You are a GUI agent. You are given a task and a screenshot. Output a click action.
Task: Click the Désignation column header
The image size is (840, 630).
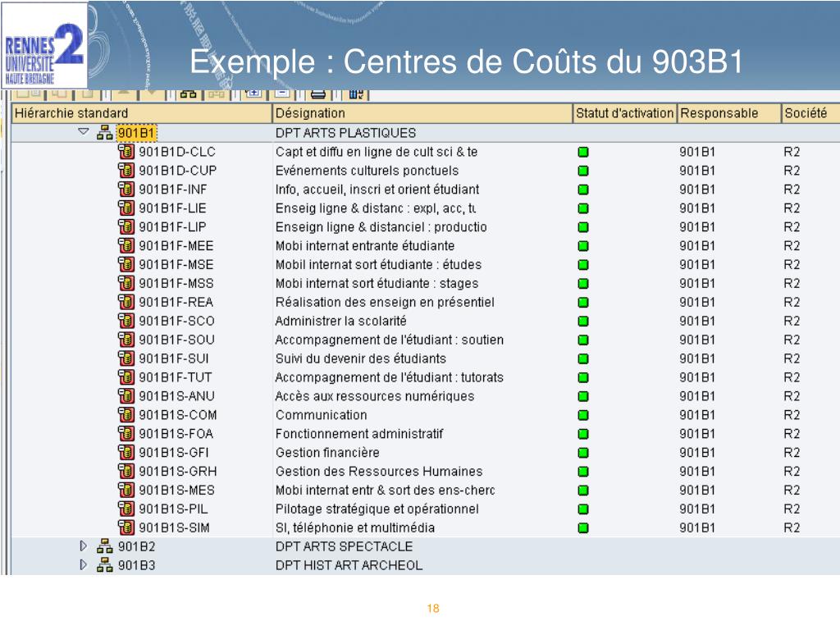(422, 113)
